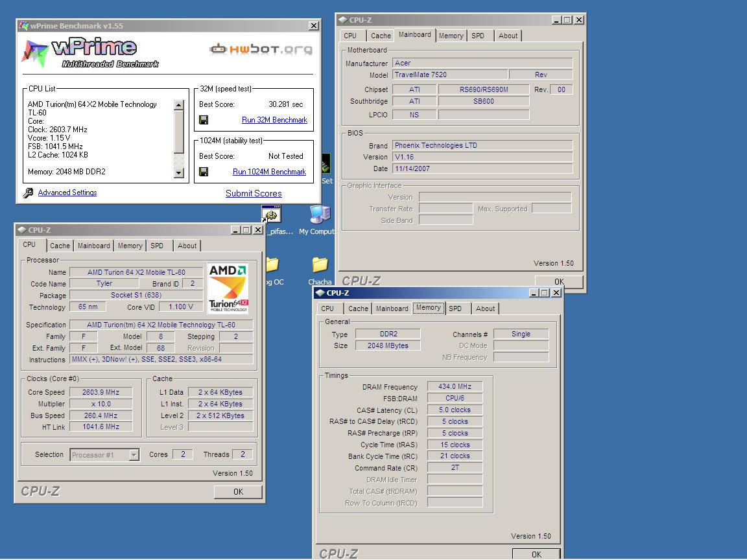Click the BIOS Version field V1.16
The width and height of the screenshot is (747, 560).
point(482,157)
